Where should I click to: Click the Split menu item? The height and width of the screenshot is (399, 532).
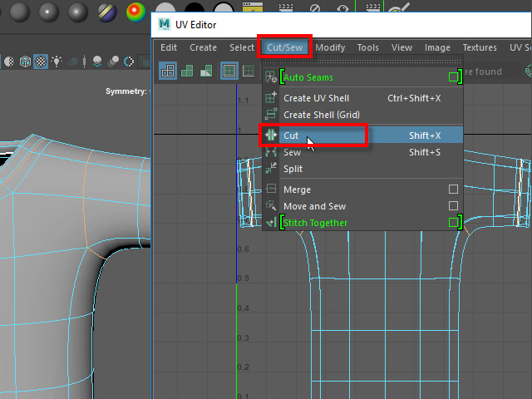(293, 169)
